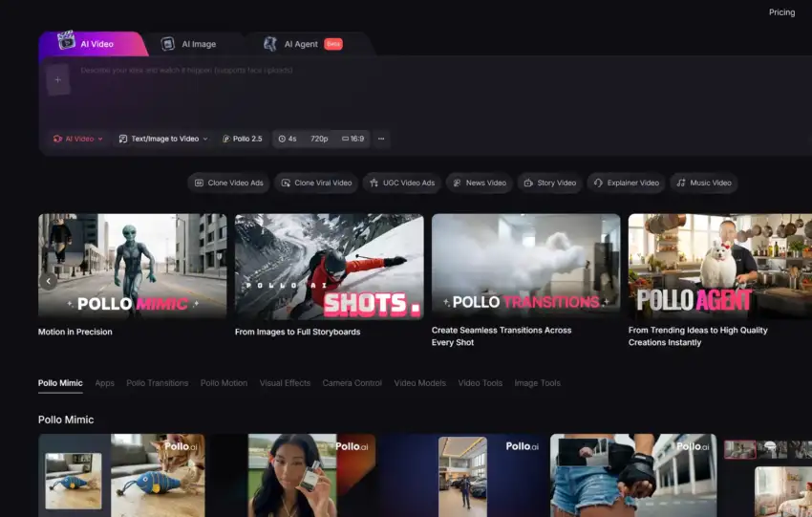Click 'From Images to Full Storyboards' caption
Screen dimensions: 812x517
pyautogui.click(x=298, y=332)
